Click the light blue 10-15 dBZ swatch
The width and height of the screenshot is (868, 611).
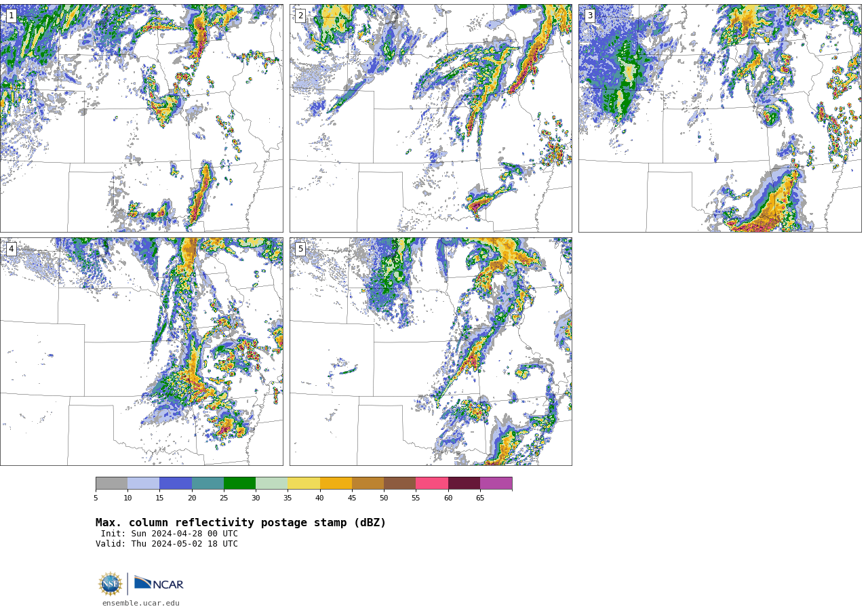[x=144, y=484]
